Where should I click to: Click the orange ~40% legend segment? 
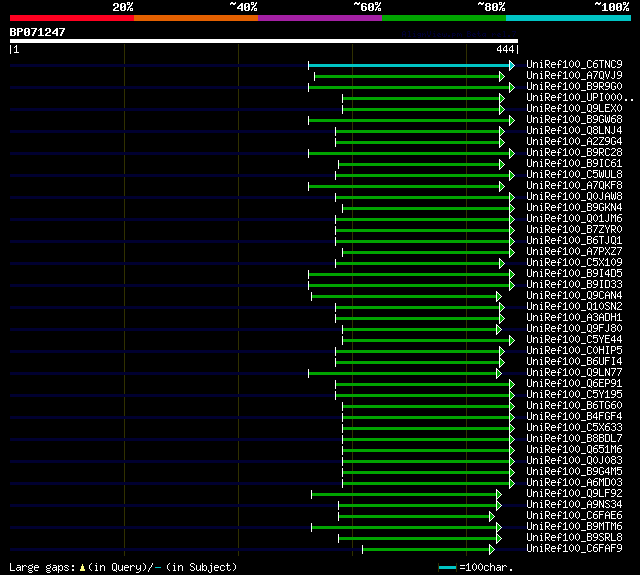(196, 18)
